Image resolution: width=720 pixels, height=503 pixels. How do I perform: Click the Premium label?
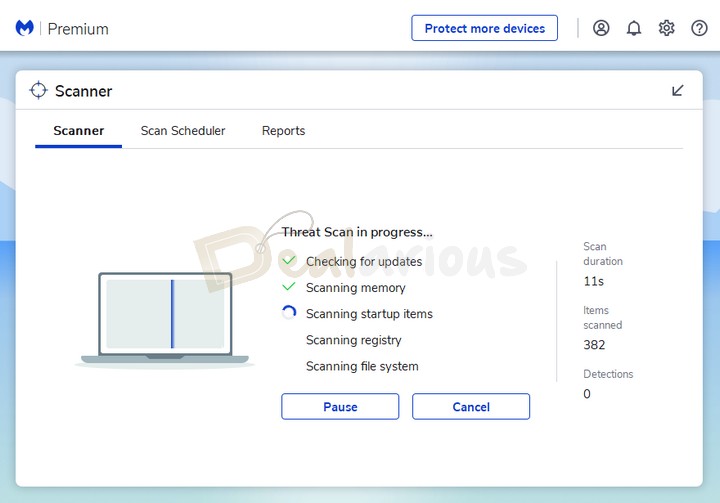pos(78,29)
